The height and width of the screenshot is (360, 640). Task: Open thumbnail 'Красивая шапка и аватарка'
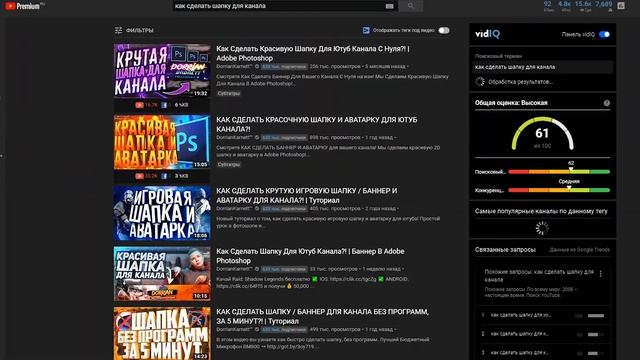click(162, 142)
